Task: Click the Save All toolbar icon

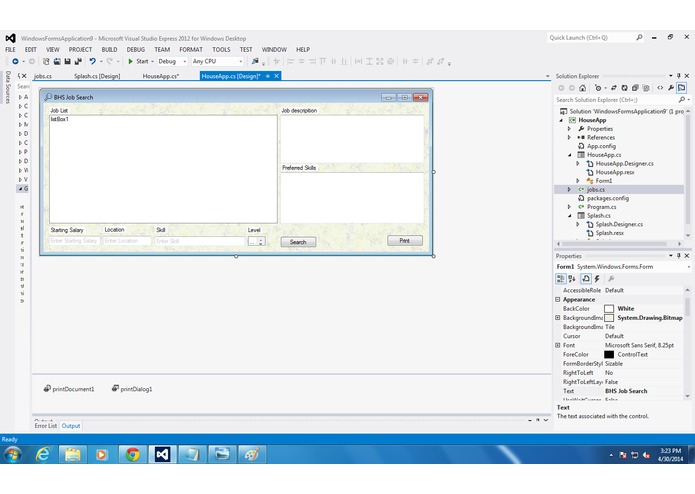Action: tap(78, 62)
